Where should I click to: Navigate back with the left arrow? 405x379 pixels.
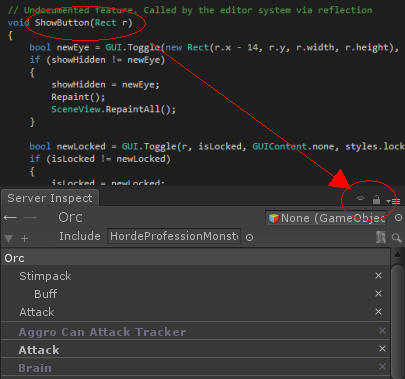pos(10,218)
